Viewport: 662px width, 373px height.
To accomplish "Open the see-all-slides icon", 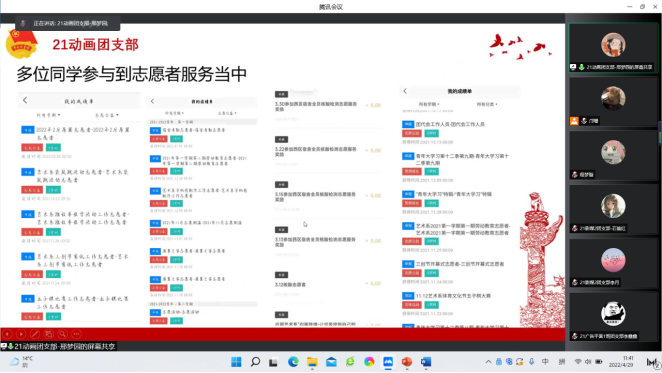I will 49,334.
